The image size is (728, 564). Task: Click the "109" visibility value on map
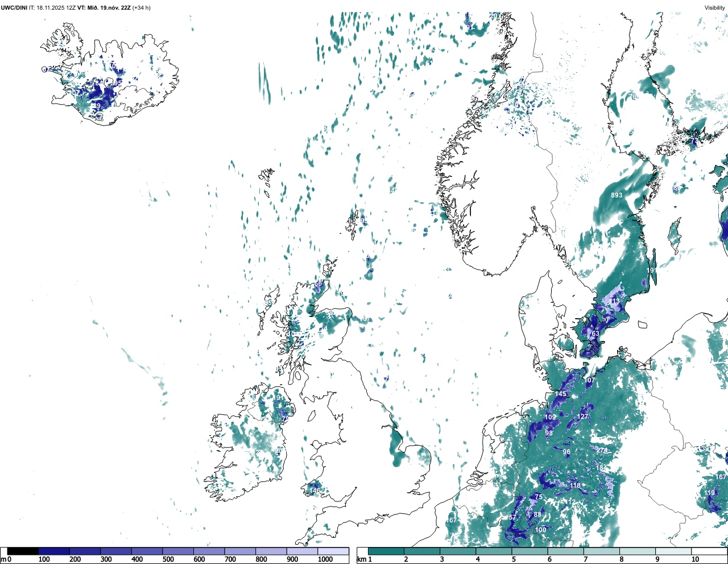(x=551, y=418)
